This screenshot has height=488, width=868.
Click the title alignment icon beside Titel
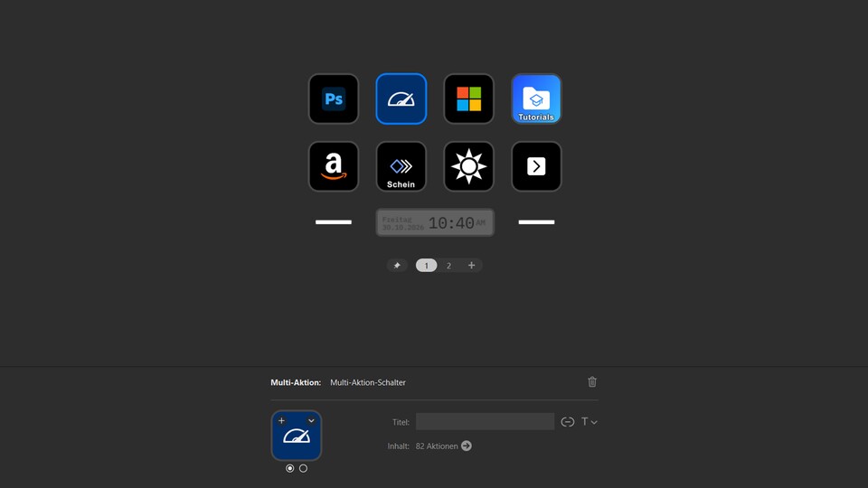click(568, 422)
